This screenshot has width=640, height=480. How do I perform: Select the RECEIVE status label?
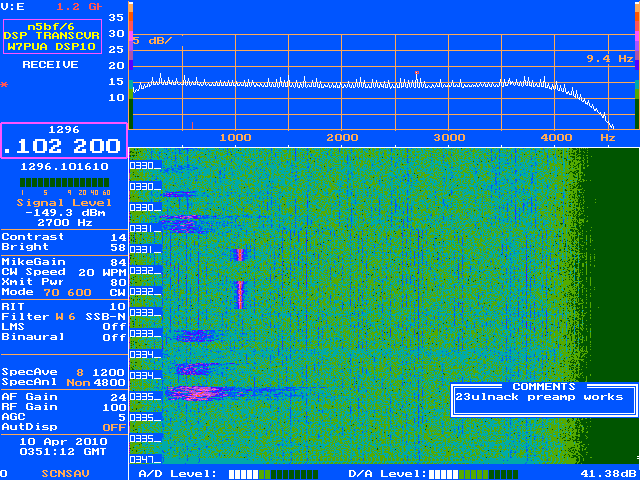coord(50,64)
